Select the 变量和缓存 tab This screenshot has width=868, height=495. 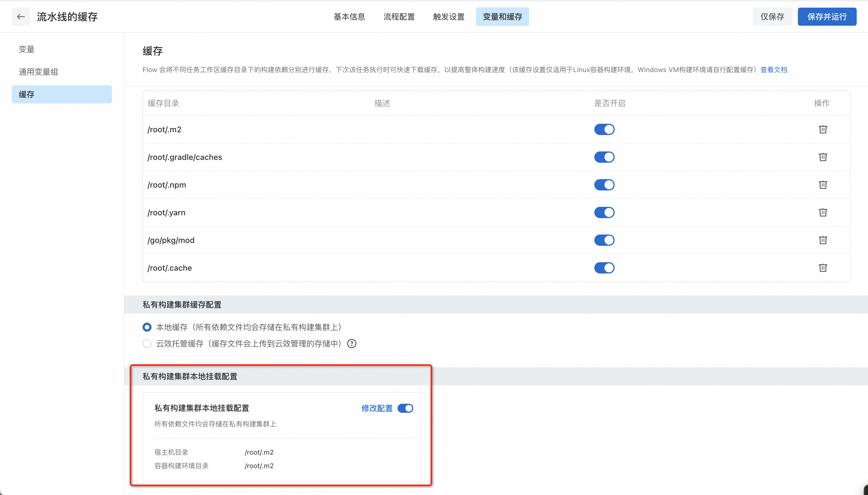click(502, 17)
